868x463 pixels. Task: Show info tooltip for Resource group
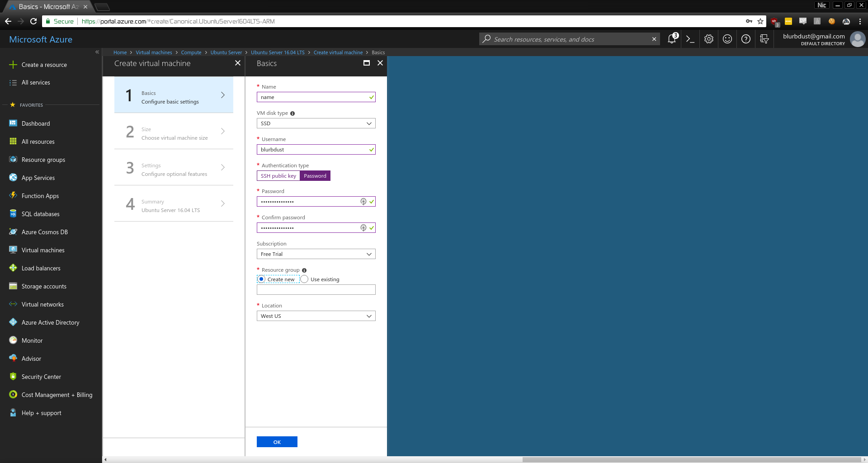[304, 270]
